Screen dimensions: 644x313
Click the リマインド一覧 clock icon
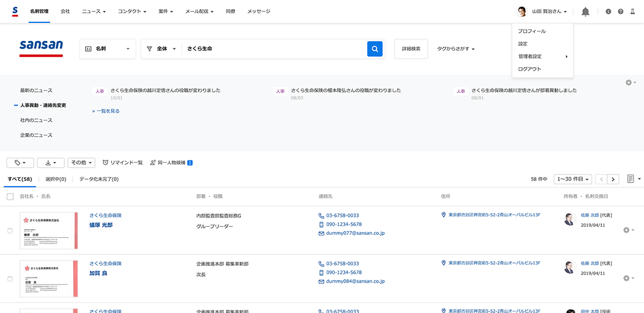click(x=105, y=163)
